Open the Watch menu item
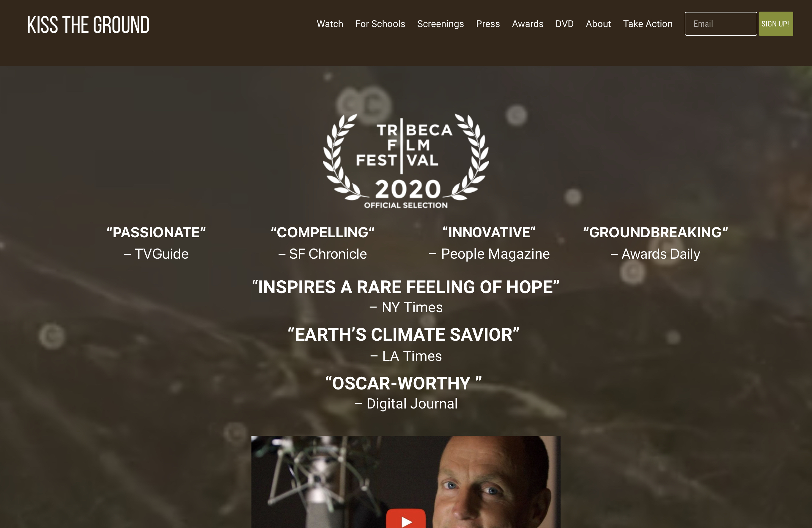This screenshot has width=812, height=528. (330, 24)
